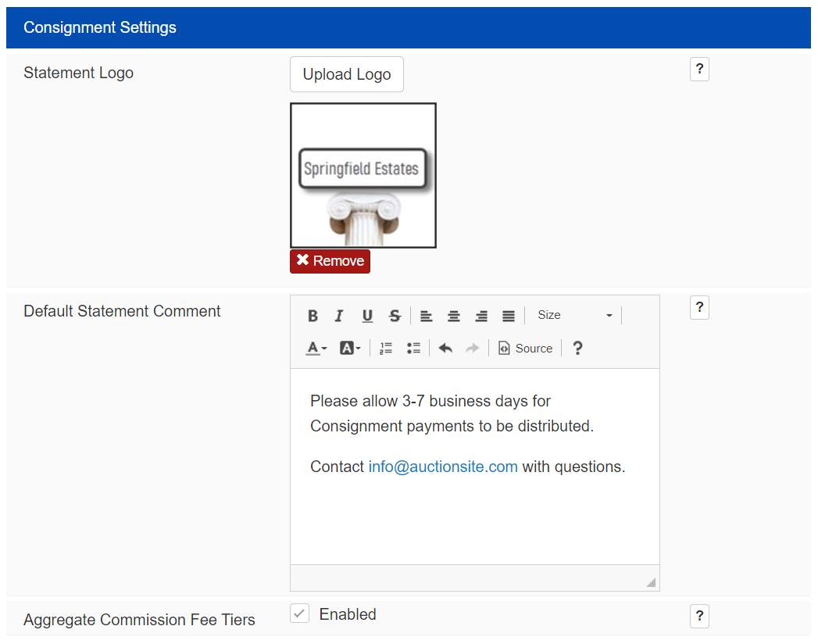This screenshot has width=818, height=644.
Task: Insert a bulleted list
Action: tap(413, 348)
